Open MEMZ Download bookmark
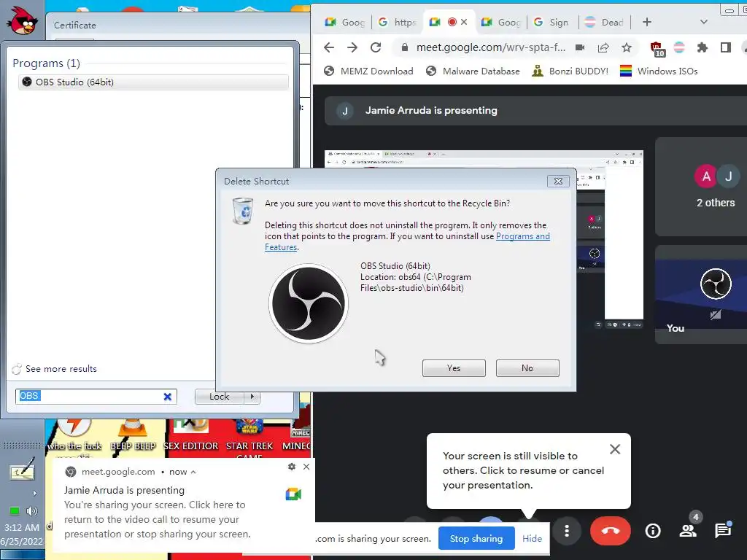The height and width of the screenshot is (560, 747). point(368,71)
